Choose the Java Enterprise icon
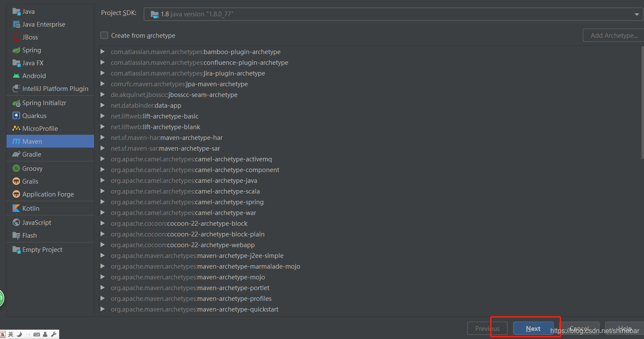This screenshot has height=339, width=644. coord(16,24)
